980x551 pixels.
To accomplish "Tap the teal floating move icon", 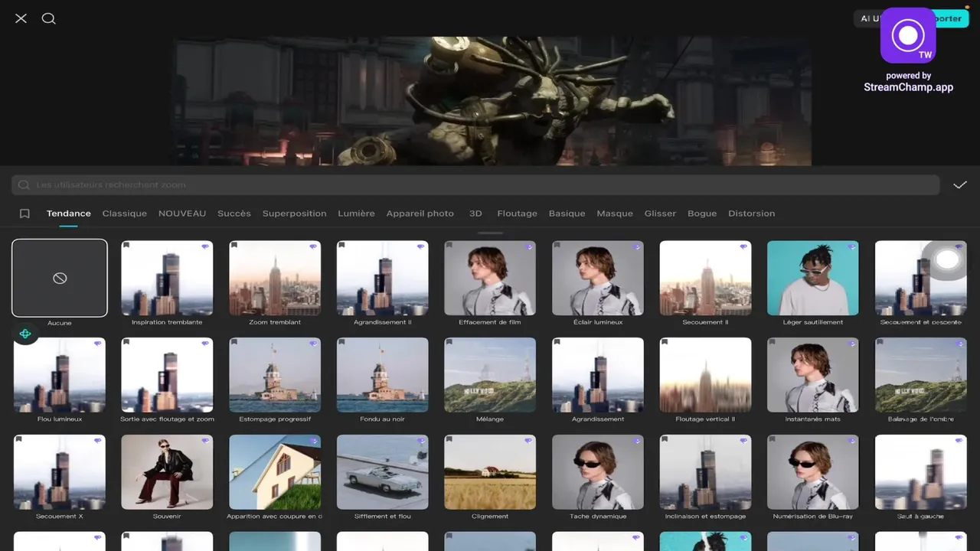I will (25, 334).
